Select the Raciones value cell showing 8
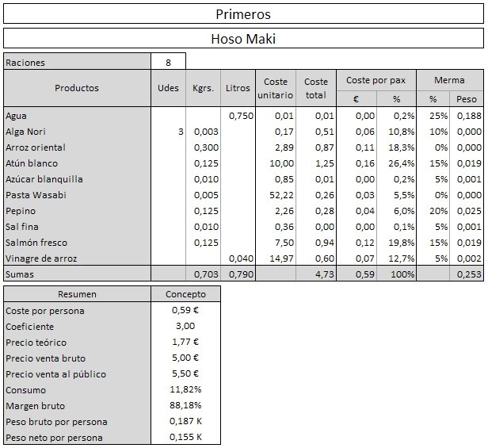Screen dimensions: 488x448 (169, 61)
